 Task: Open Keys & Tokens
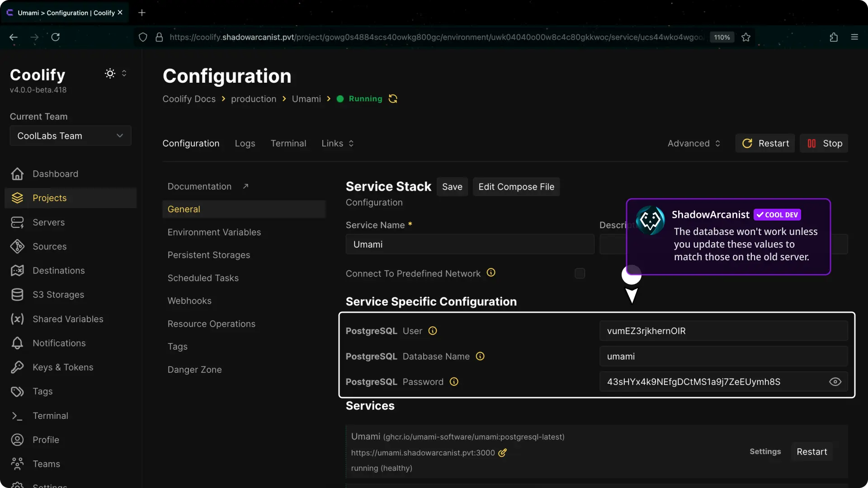point(63,367)
